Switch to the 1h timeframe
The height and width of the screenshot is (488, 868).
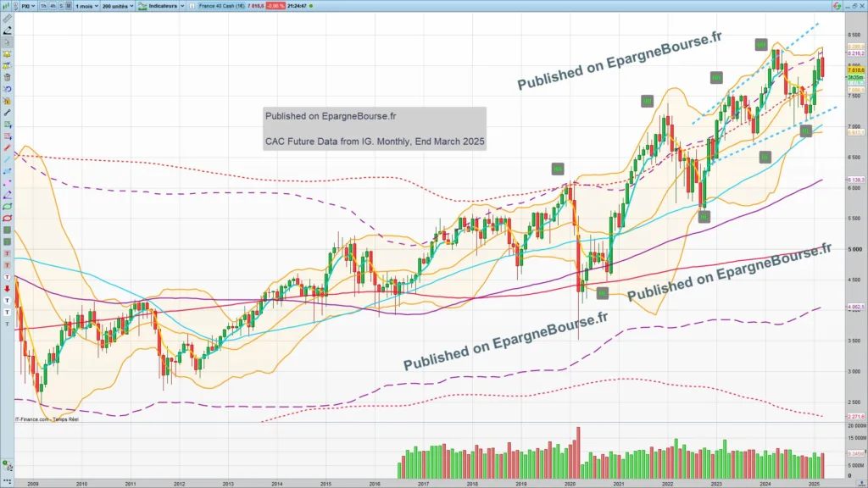point(43,6)
